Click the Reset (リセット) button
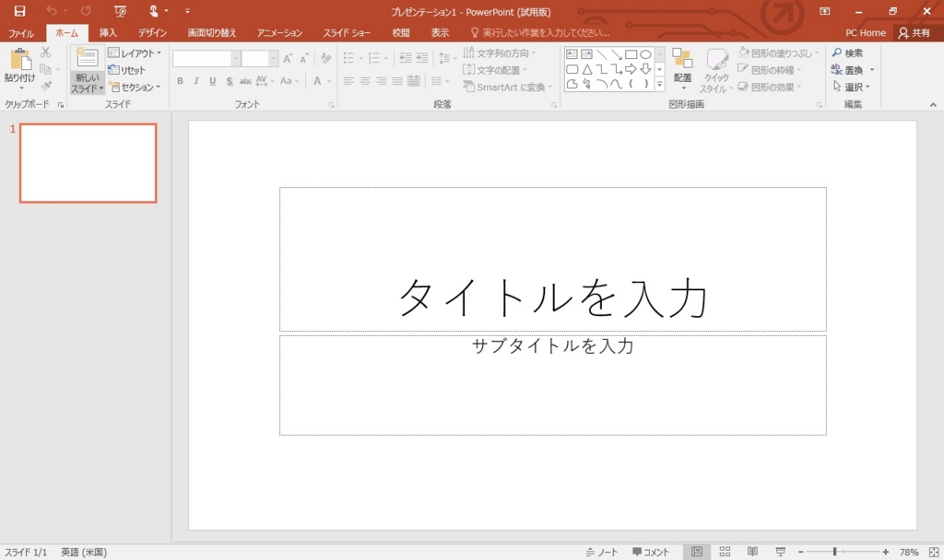The width and height of the screenshot is (944, 560). [x=127, y=70]
